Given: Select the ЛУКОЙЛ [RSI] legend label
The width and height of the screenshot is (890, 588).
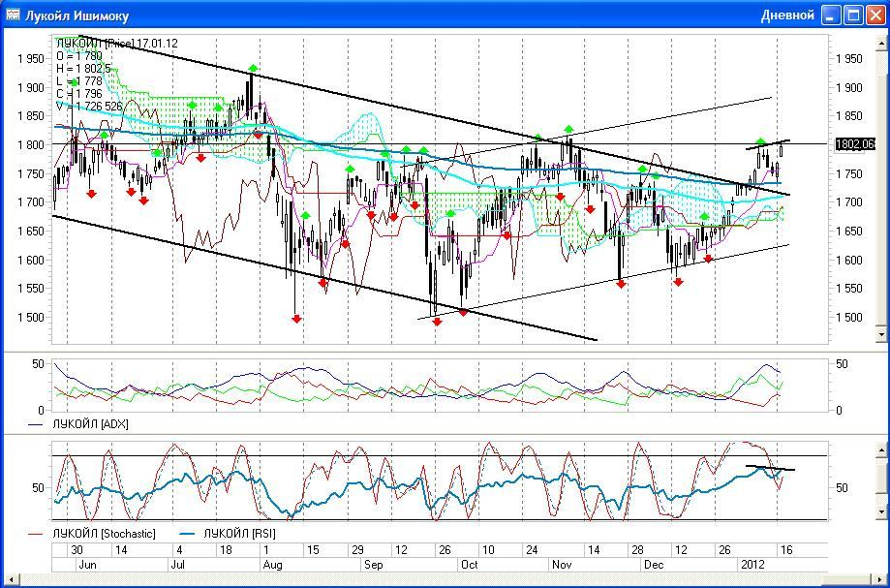Looking at the screenshot, I should click(239, 534).
